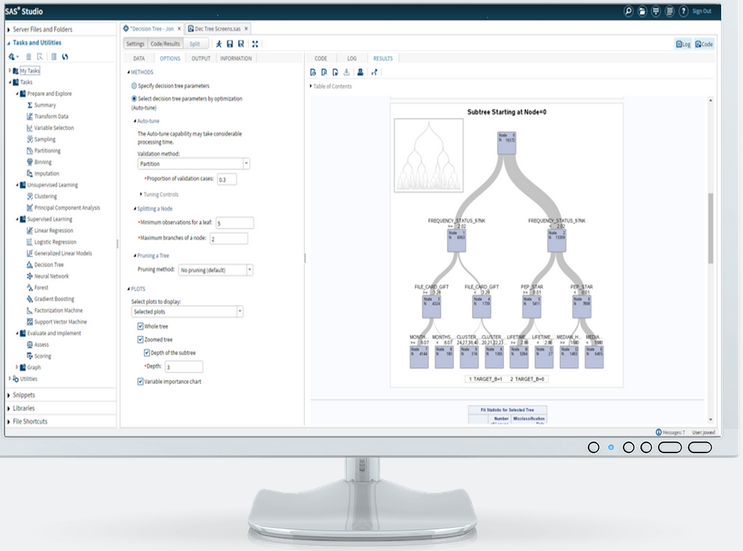Click the delete trash icon in Tasks toolbar
Viewport: 743px width, 551px height.
[28, 57]
